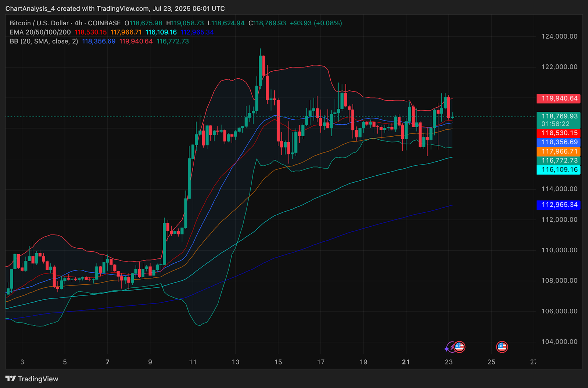The height and width of the screenshot is (388, 588).
Task: Select the BB (20, SMA, close, 2) legend
Action: click(x=44, y=42)
